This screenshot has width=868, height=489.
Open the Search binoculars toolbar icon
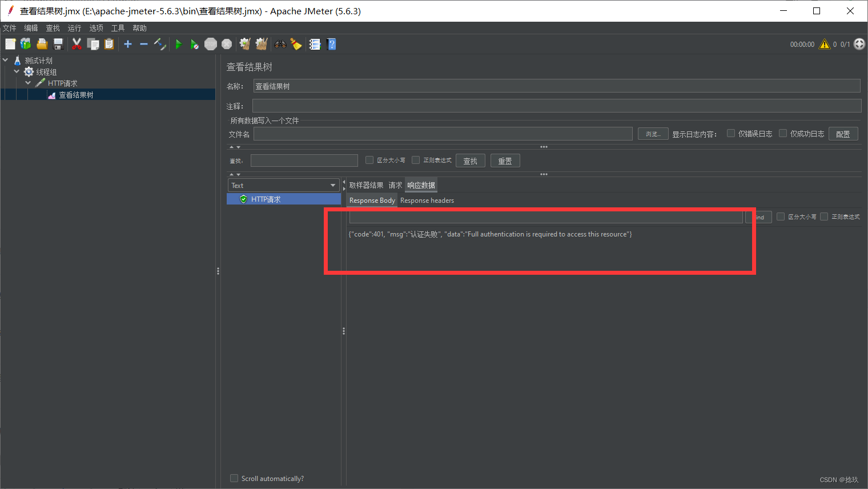(280, 44)
